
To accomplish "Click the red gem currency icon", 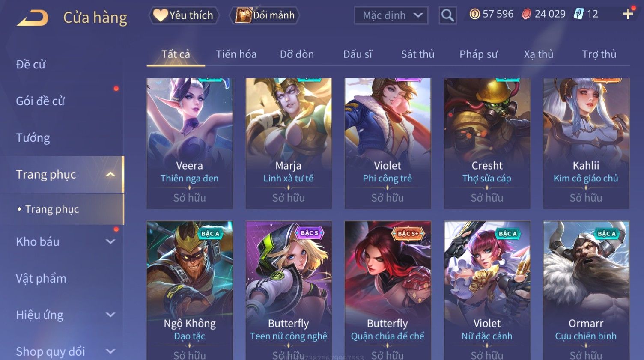I will 526,14.
